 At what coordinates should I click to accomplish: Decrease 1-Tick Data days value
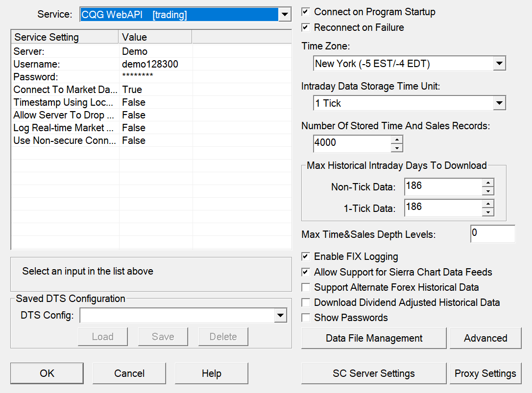[488, 211]
